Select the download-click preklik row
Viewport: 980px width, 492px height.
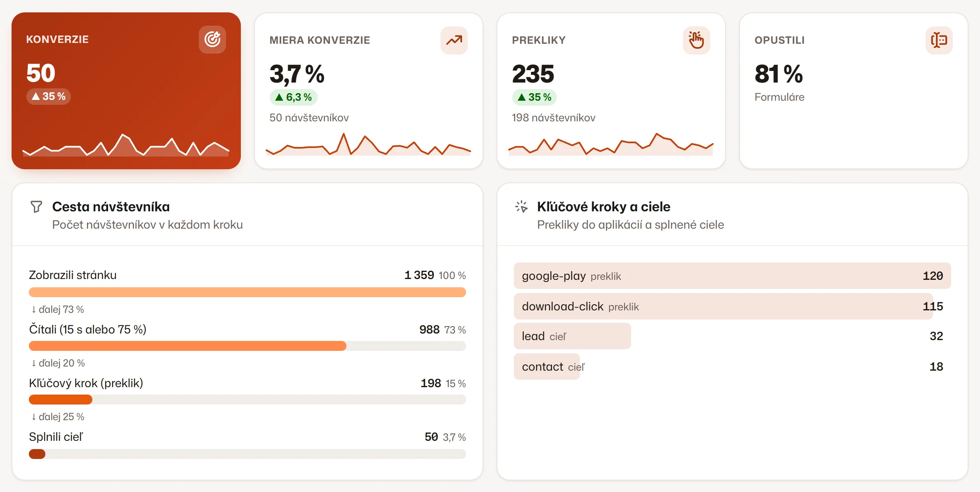point(733,306)
